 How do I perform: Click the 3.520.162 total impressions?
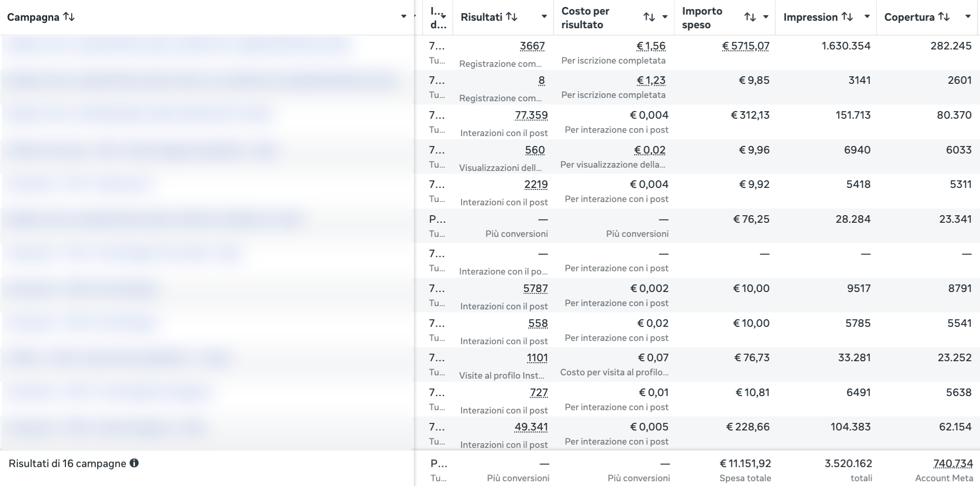(x=848, y=464)
